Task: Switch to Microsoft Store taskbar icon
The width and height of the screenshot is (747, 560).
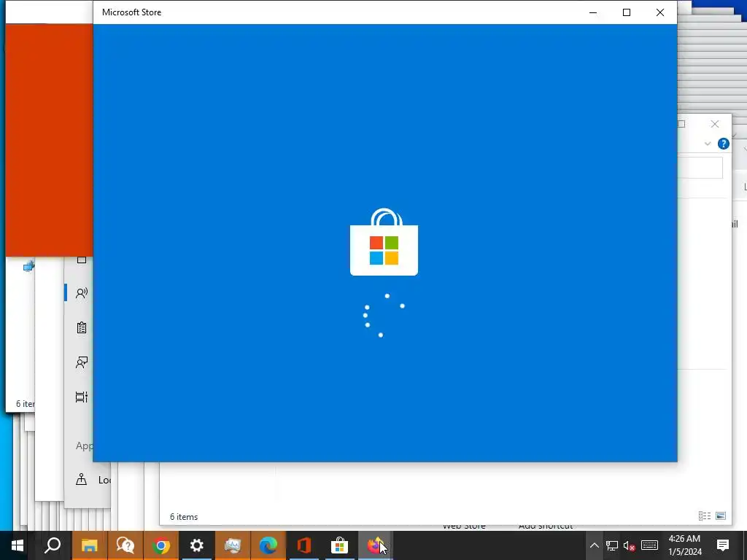Action: pos(340,545)
